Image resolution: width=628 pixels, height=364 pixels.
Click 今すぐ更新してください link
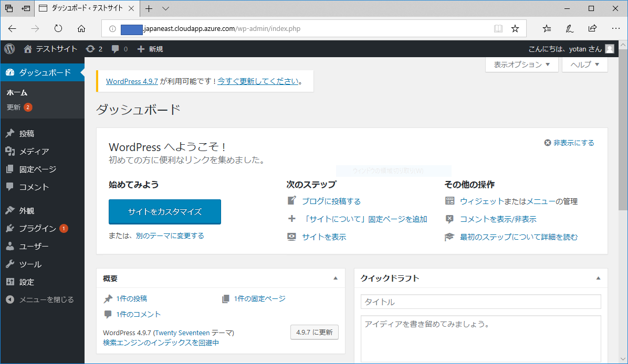pos(258,81)
